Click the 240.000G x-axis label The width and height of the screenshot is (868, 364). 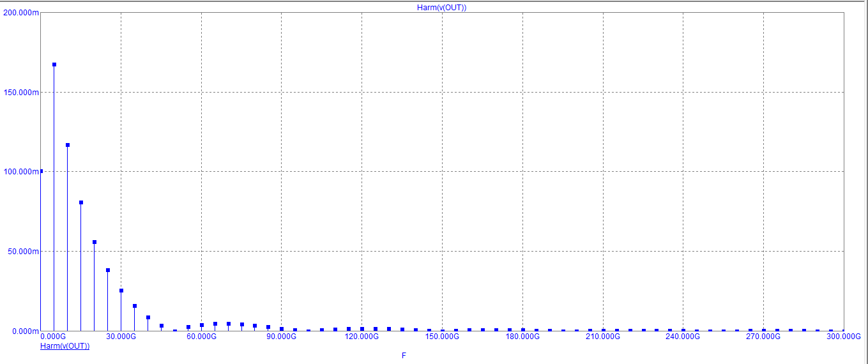click(x=683, y=337)
